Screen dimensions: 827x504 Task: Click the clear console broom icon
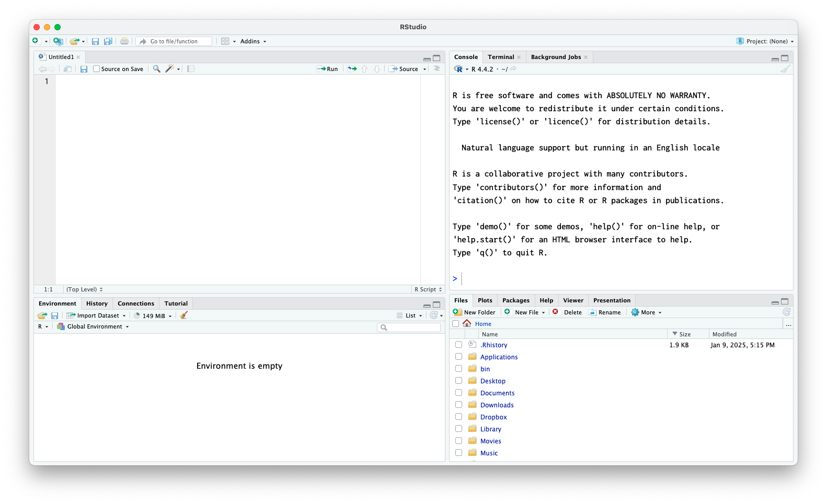click(785, 69)
